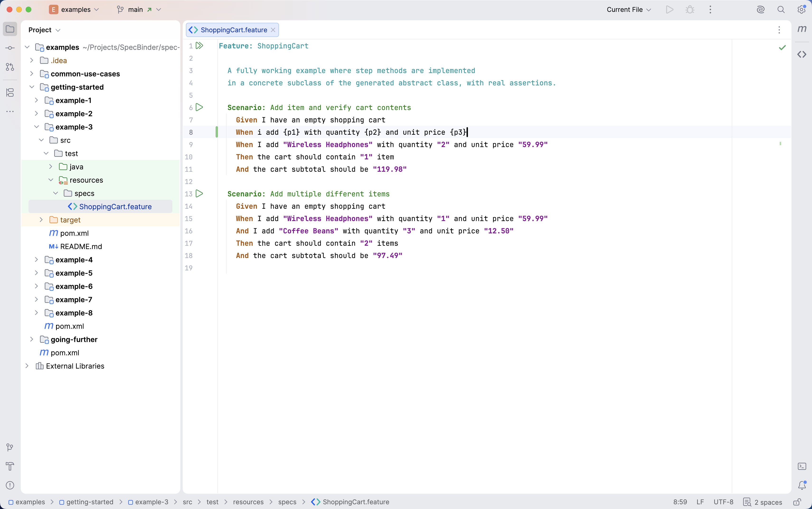
Task: Open the Build hammer tool window
Action: point(10,466)
